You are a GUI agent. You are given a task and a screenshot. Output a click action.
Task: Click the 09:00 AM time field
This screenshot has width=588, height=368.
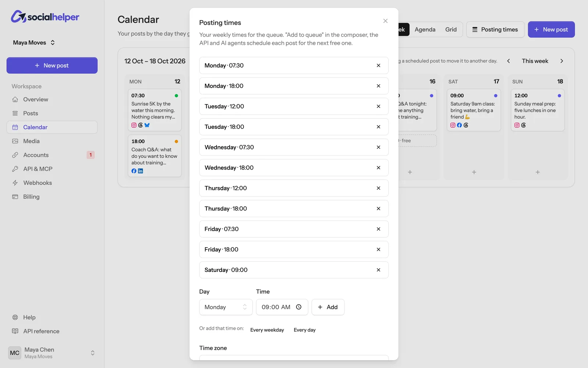click(x=282, y=307)
